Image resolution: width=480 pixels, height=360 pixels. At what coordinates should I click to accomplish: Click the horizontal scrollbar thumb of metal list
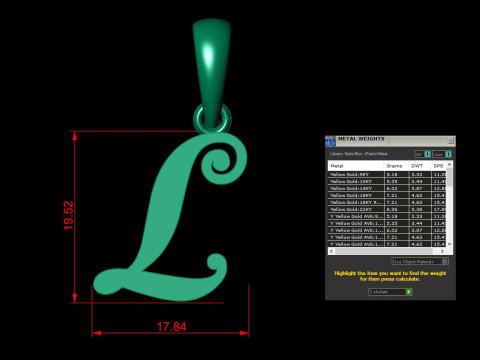383,251
